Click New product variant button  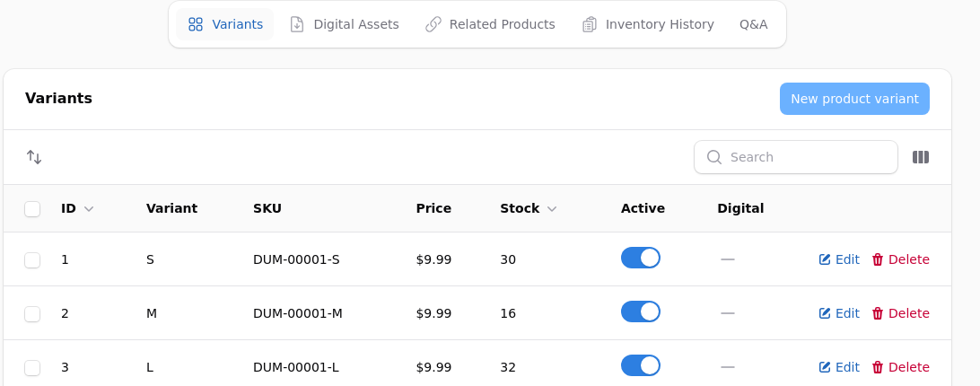[x=854, y=99]
